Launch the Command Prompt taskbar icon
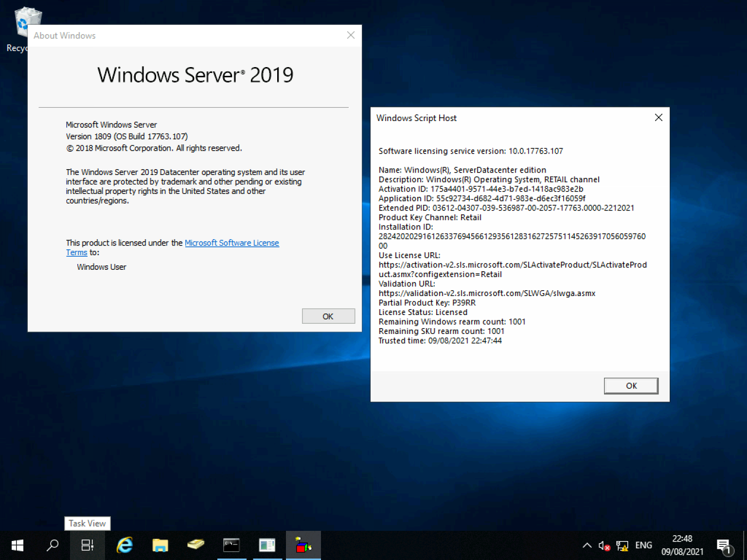 (x=231, y=545)
